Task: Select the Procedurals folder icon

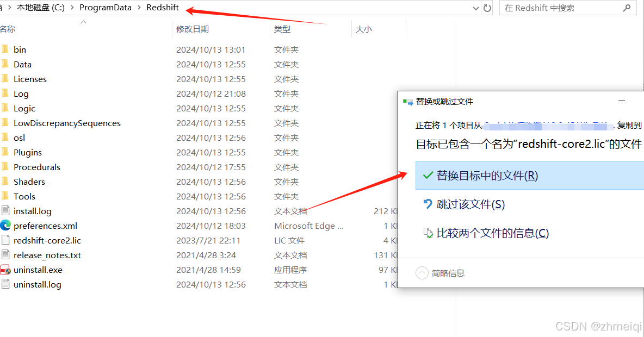Action: (x=4, y=167)
